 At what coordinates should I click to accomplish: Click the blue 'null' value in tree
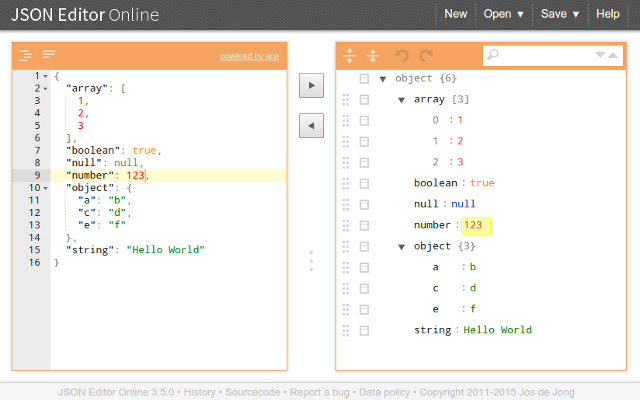463,204
